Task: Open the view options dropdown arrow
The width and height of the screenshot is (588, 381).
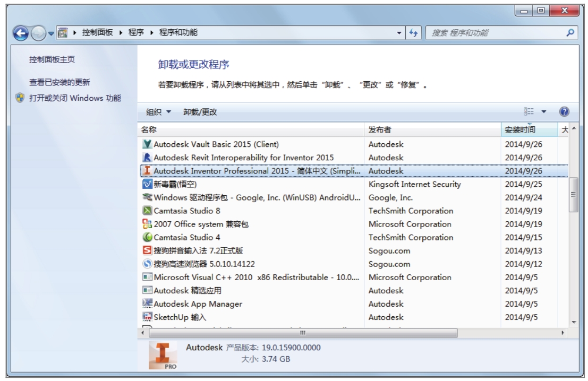Action: (544, 111)
